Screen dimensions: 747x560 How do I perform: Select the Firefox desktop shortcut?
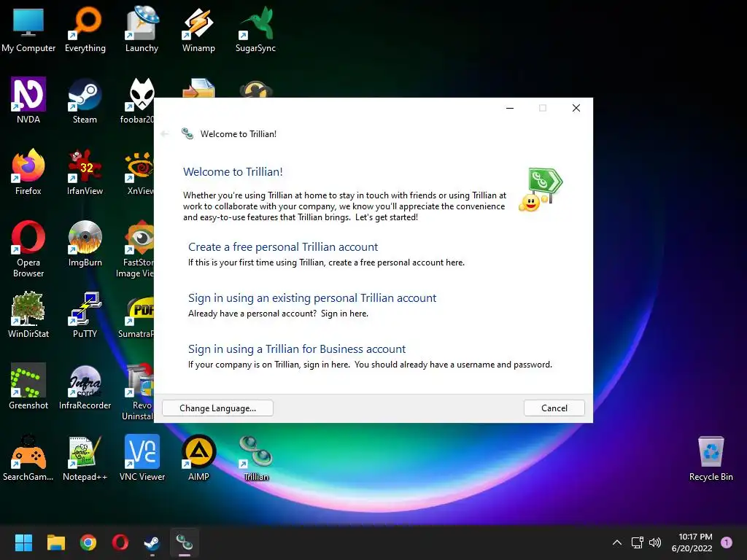pos(28,172)
